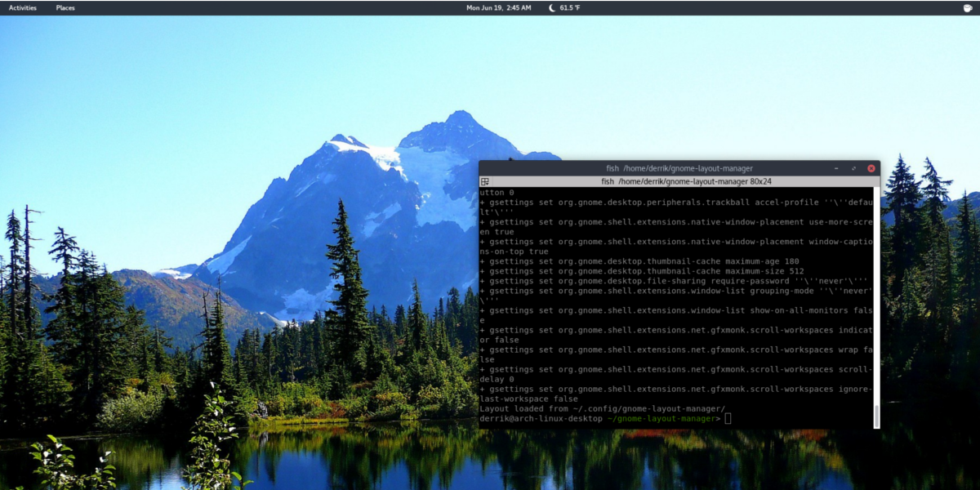980x490 pixels.
Task: Click the coffee cup icon in top bar
Action: tap(968, 7)
